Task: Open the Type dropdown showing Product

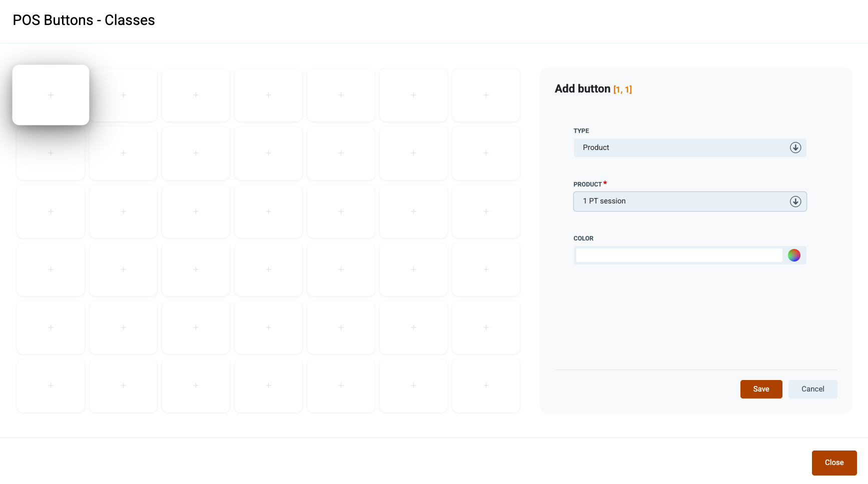Action: (690, 147)
